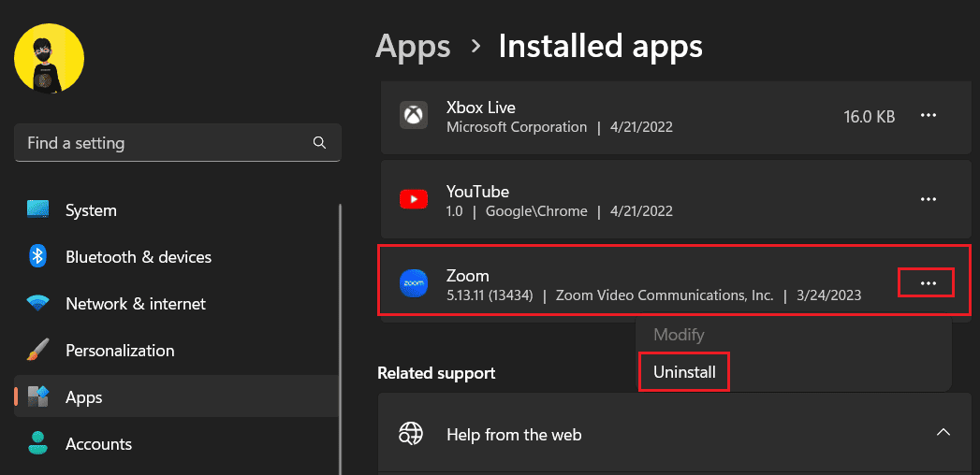Go back to Apps breadcrumb
This screenshot has width=980, height=475.
(x=413, y=46)
